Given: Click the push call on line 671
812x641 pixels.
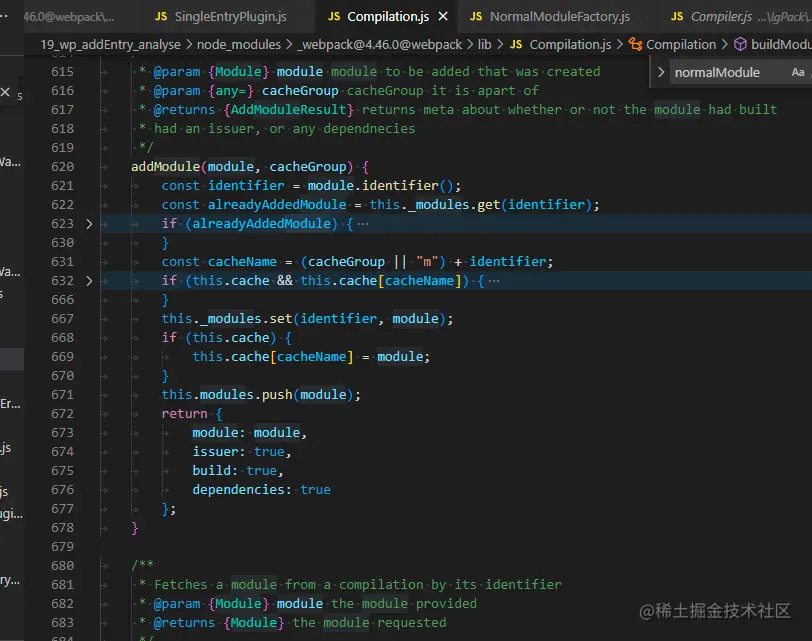Looking at the screenshot, I should click(x=277, y=395).
